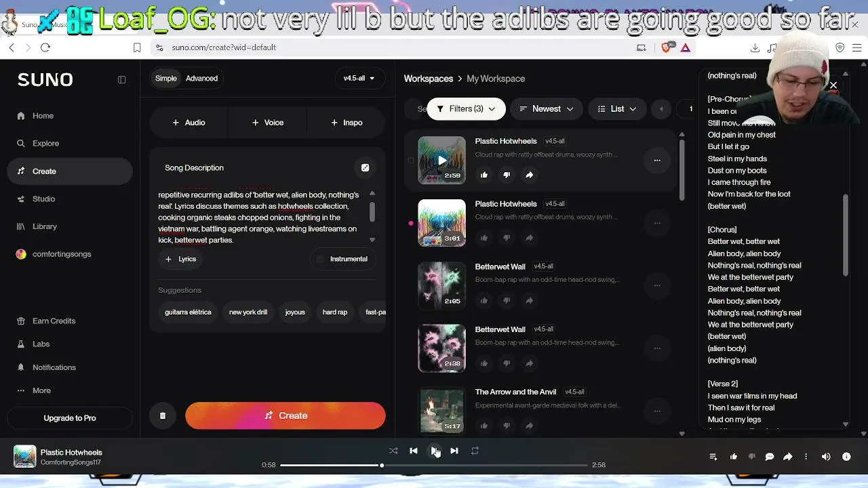Select the checkbox beside Plastic Hotwheels 2:59

click(x=411, y=161)
